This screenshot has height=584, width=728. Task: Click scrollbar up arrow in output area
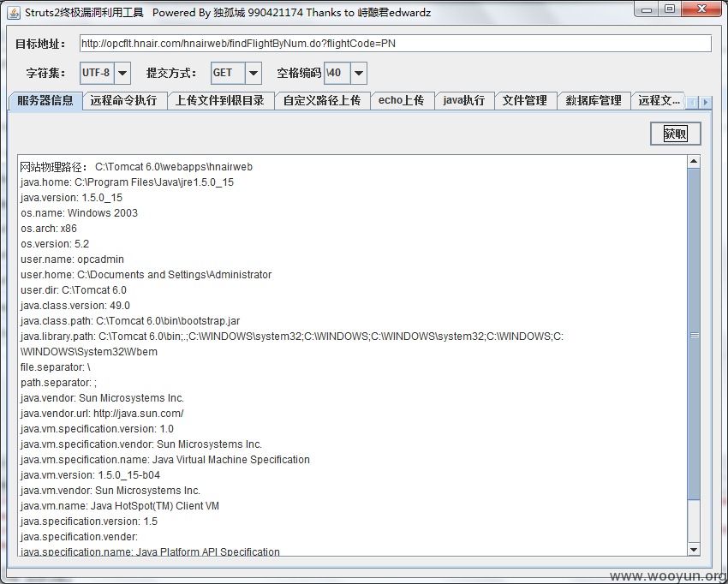click(x=694, y=162)
